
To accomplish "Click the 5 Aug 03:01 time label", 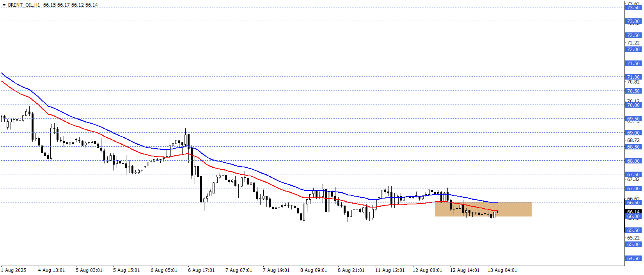I will pos(89,270).
